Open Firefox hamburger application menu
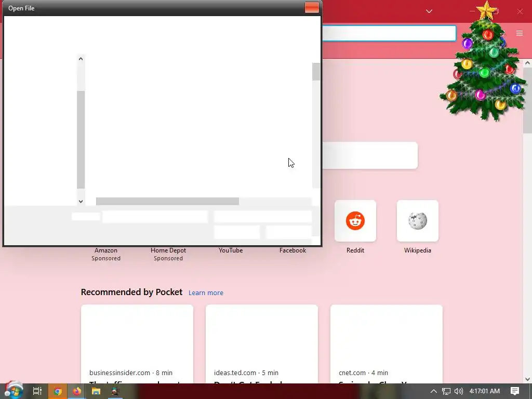532x399 pixels. (x=520, y=33)
